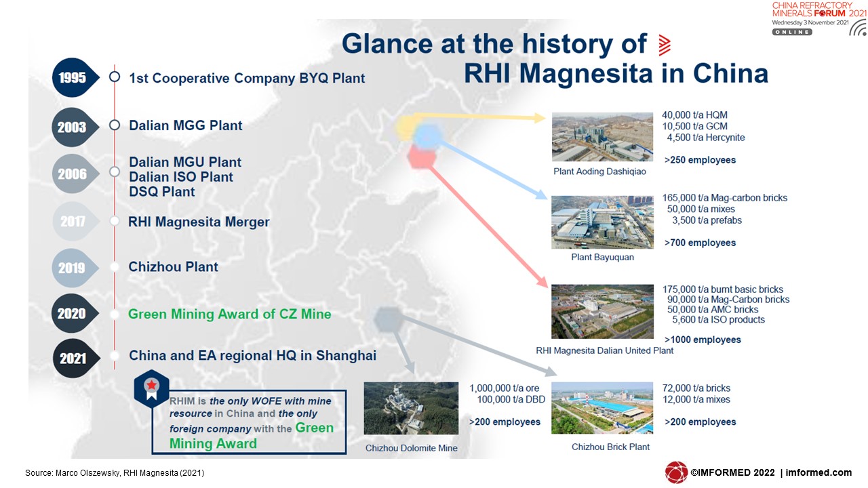Click the 2017 timeline badge
The width and height of the screenshot is (868, 488).
(76, 222)
